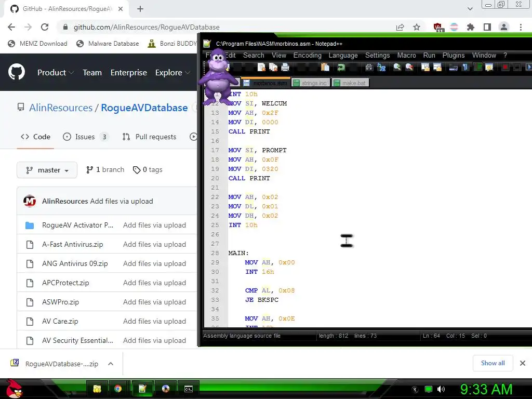532x399 pixels.
Task: Click Chrome's Back arrow
Action: (x=11, y=27)
